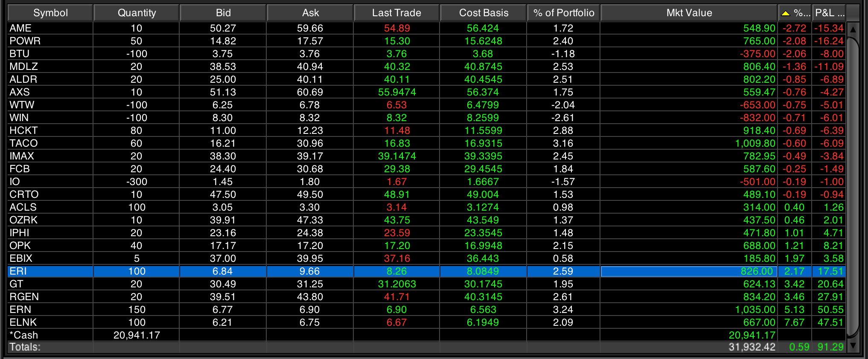The height and width of the screenshot is (359, 868).
Task: Click the scrollbar up arrow
Action: [853, 29]
